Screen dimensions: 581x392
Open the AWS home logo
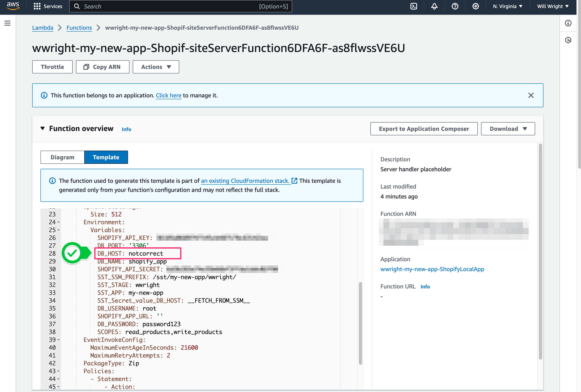[13, 6]
